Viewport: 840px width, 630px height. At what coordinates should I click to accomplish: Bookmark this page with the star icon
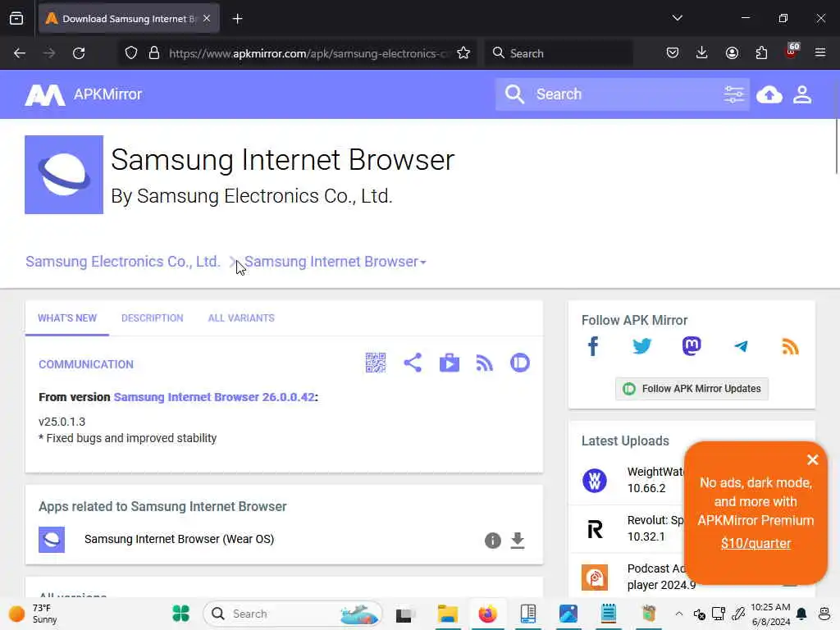[463, 53]
